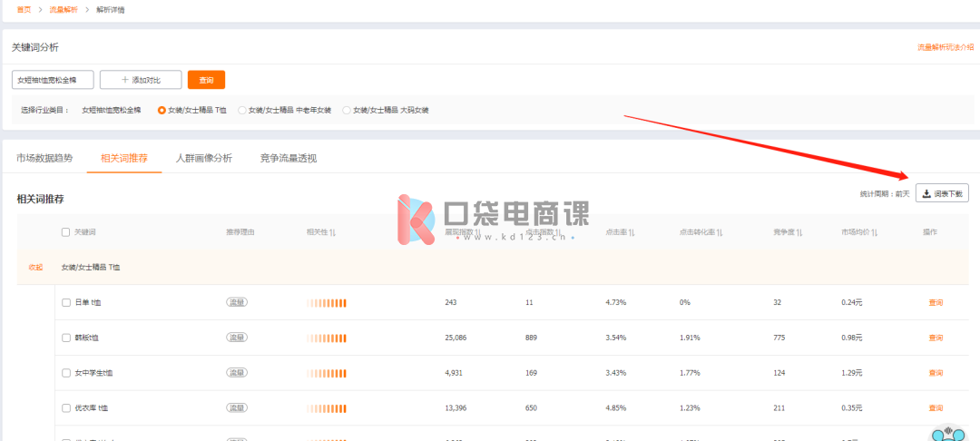Click the download icon in 报表下载 button
Viewport: 980px width, 441px height.
[926, 193]
